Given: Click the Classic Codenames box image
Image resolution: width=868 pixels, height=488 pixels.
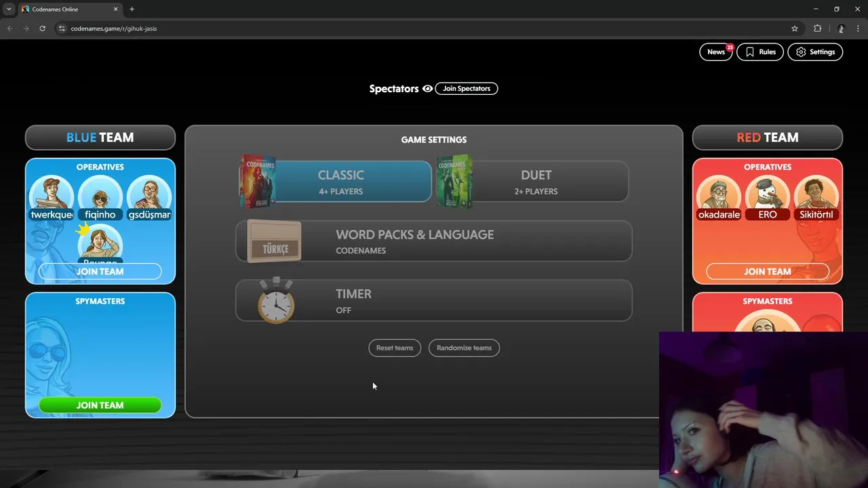Looking at the screenshot, I should tap(258, 181).
